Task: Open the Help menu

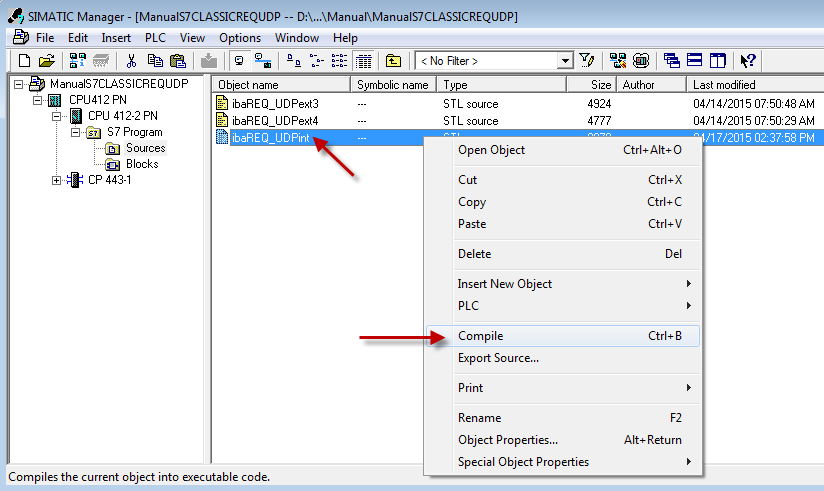Action: click(x=345, y=38)
